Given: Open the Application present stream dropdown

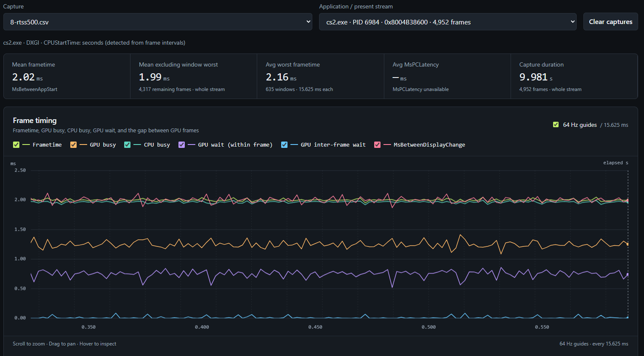Looking at the screenshot, I should (448, 22).
